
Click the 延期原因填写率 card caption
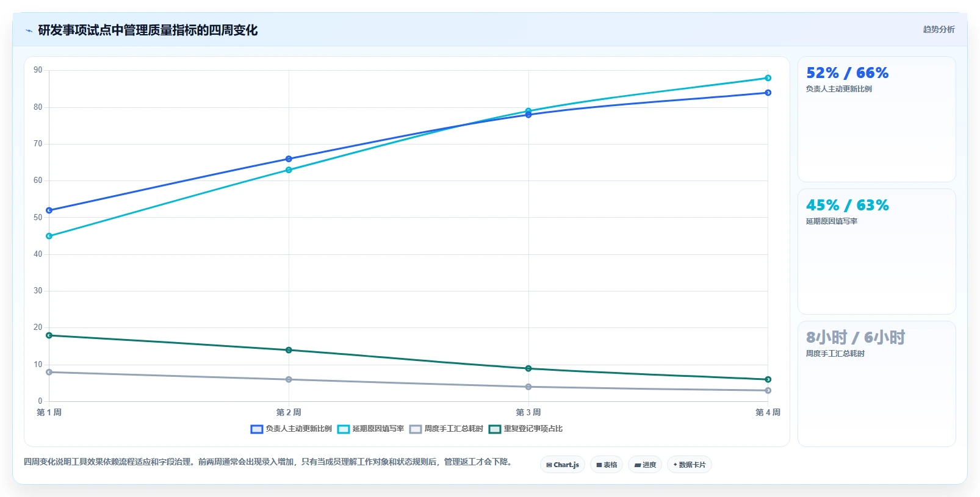click(x=831, y=221)
